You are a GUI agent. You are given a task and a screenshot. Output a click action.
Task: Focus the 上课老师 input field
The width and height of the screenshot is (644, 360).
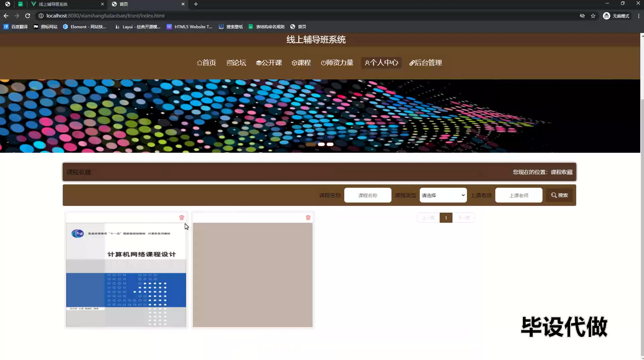tap(519, 195)
